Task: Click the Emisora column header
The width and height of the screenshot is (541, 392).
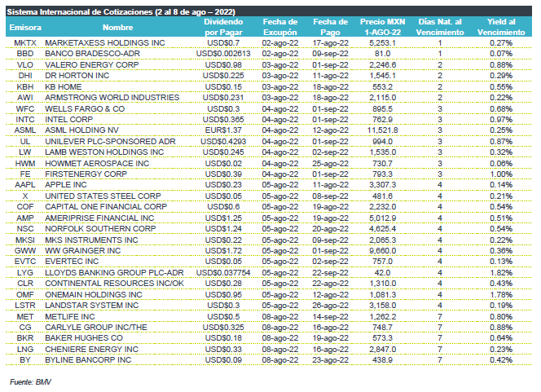Action: tap(25, 27)
